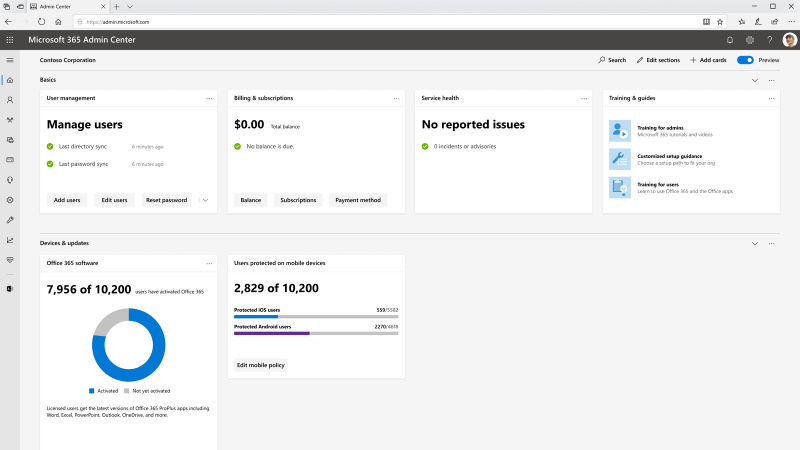This screenshot has width=800, height=450.
Task: Click Edit users button
Action: tap(114, 200)
